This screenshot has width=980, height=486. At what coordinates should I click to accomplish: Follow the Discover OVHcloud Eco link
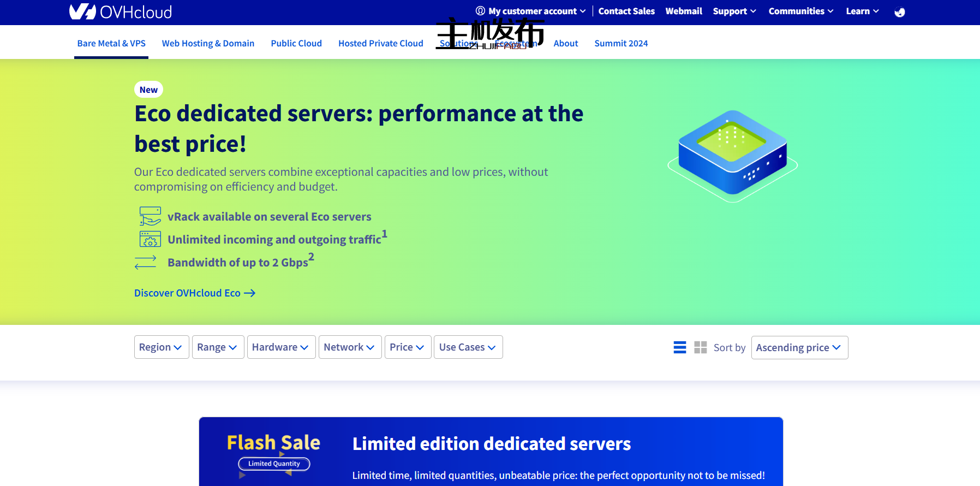point(194,293)
